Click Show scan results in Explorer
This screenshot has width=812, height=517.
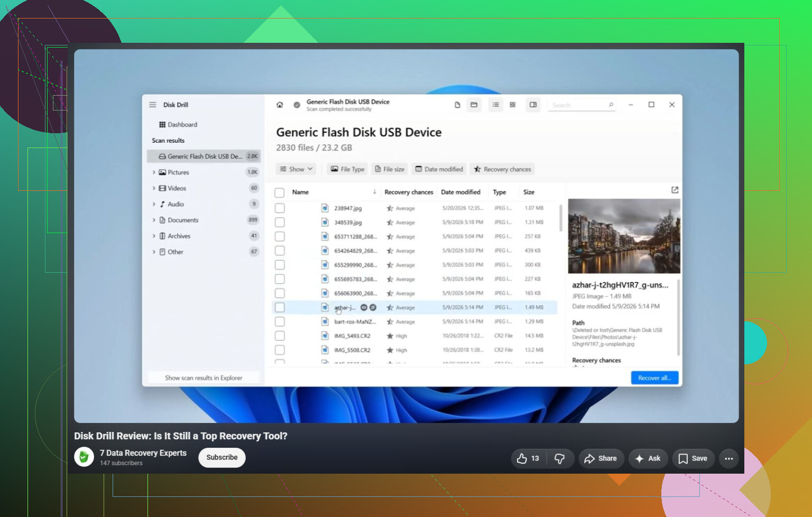pos(204,378)
